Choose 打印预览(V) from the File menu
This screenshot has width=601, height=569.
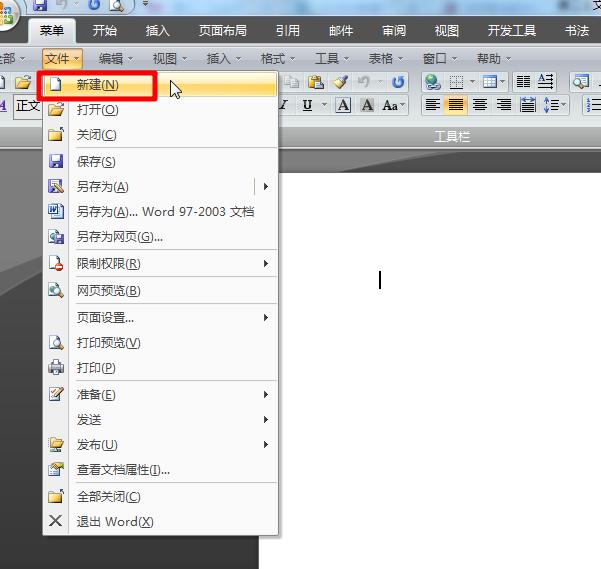click(160, 343)
